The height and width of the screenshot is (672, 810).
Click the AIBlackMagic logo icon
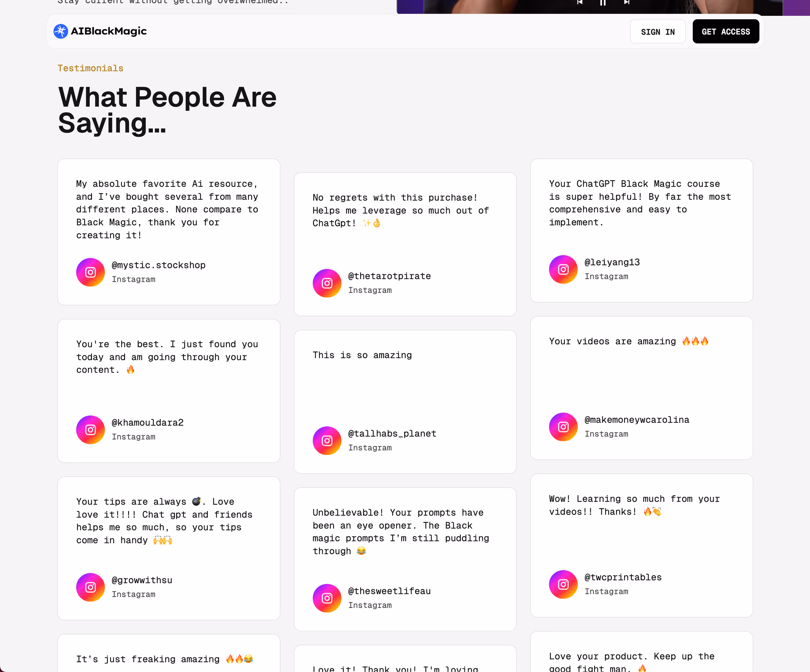point(61,31)
